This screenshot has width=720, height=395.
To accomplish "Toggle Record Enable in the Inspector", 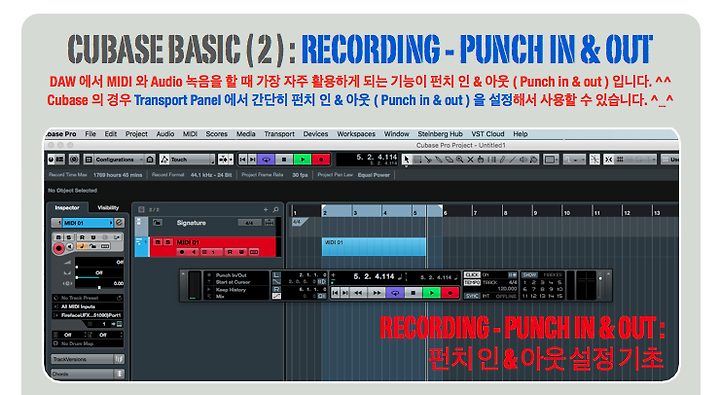I will pos(58,248).
